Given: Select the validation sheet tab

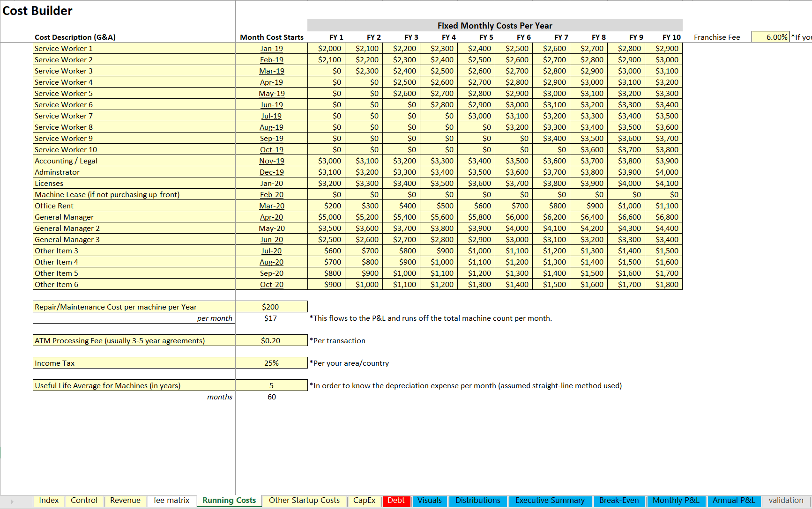Looking at the screenshot, I should click(785, 501).
